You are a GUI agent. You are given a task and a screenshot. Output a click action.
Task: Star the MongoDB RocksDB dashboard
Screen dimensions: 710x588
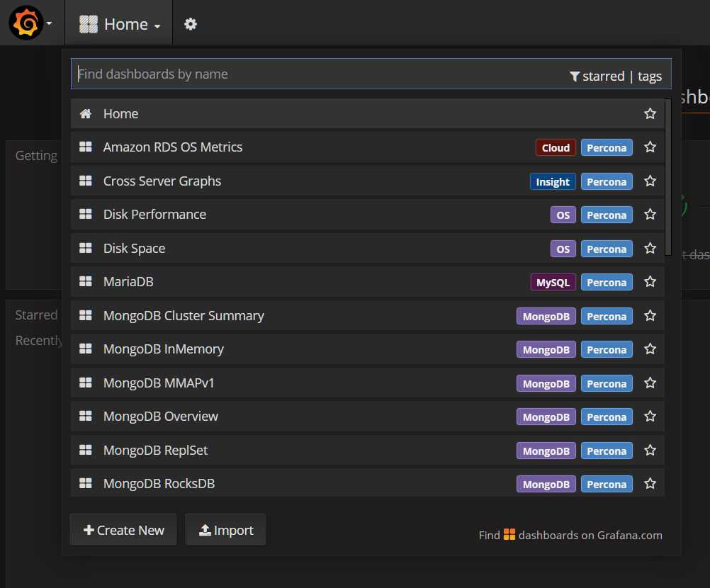(x=650, y=483)
